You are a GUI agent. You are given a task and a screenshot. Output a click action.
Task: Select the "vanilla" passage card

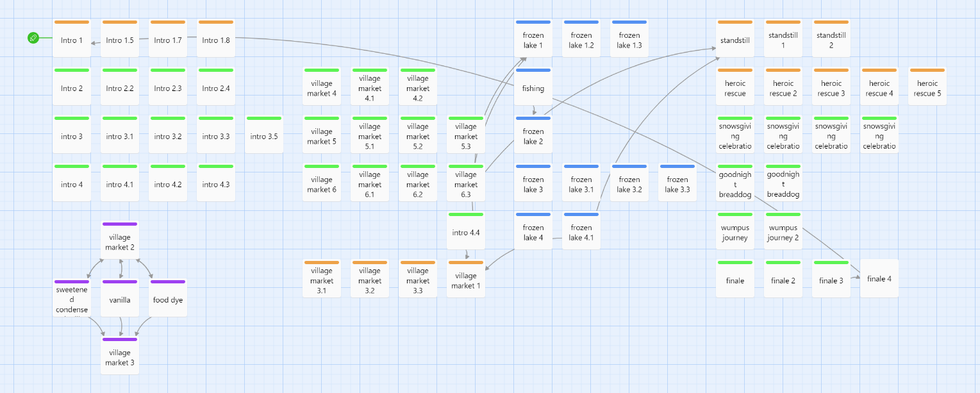120,298
